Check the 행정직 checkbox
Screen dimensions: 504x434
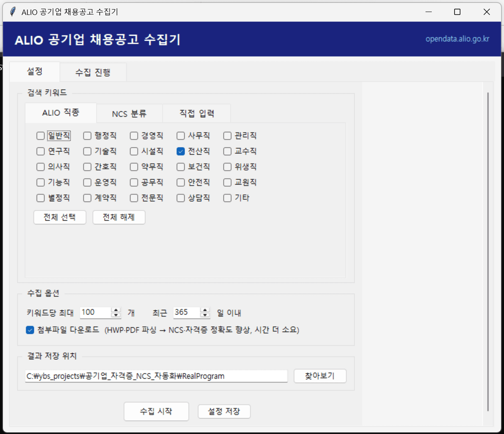pyautogui.click(x=87, y=136)
